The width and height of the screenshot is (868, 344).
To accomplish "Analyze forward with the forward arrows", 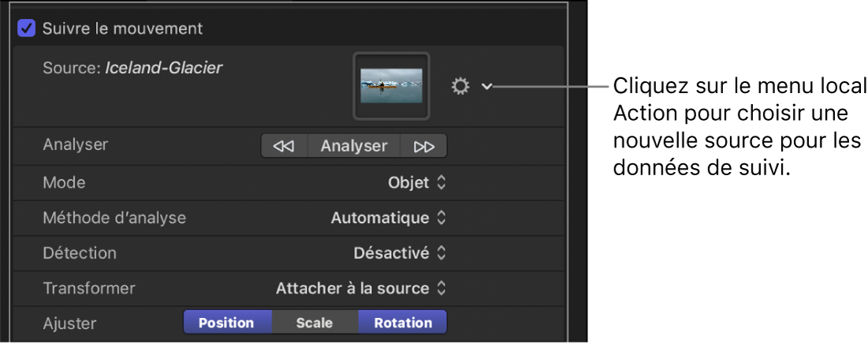I will pyautogui.click(x=424, y=146).
